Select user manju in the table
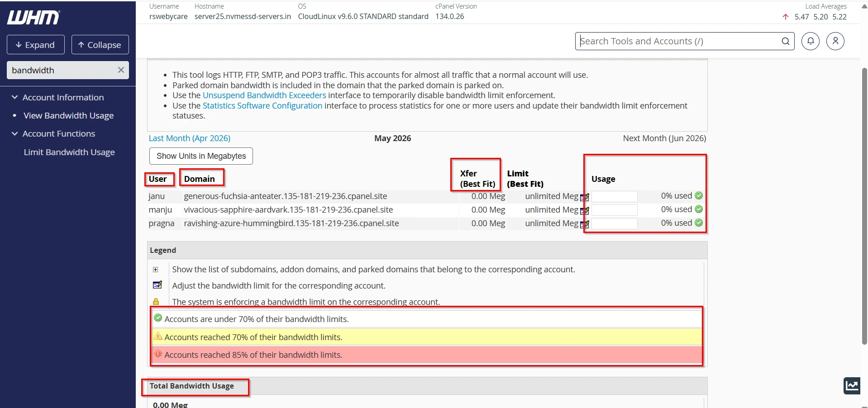The height and width of the screenshot is (408, 868). (x=160, y=210)
